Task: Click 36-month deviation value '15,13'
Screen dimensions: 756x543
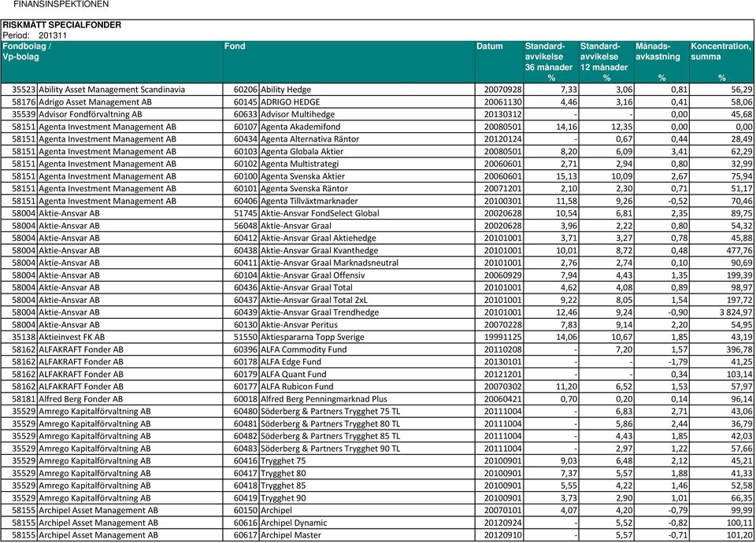Action: coord(566,176)
